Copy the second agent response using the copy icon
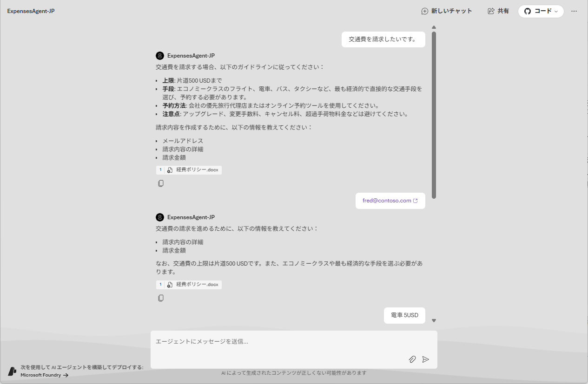Screen dimensions: 588x384 161,298
